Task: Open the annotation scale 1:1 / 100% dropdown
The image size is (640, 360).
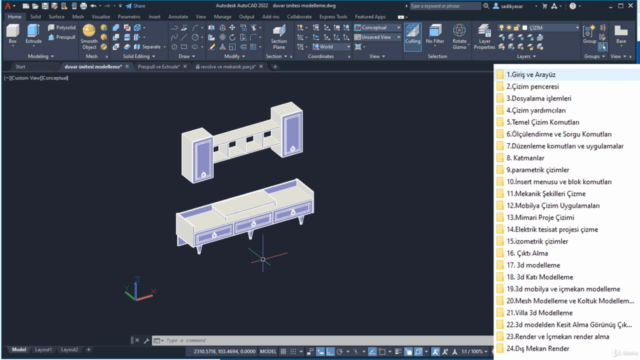Action: click(475, 351)
